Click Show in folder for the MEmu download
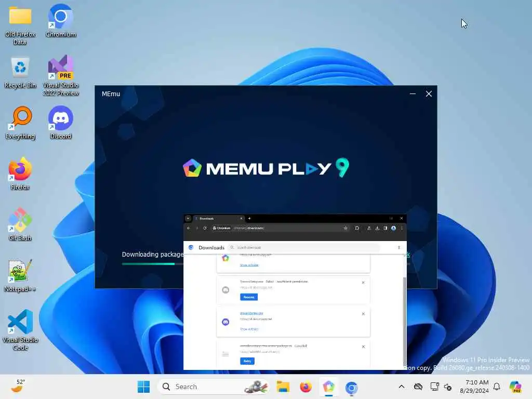The image size is (532, 399). (249, 265)
